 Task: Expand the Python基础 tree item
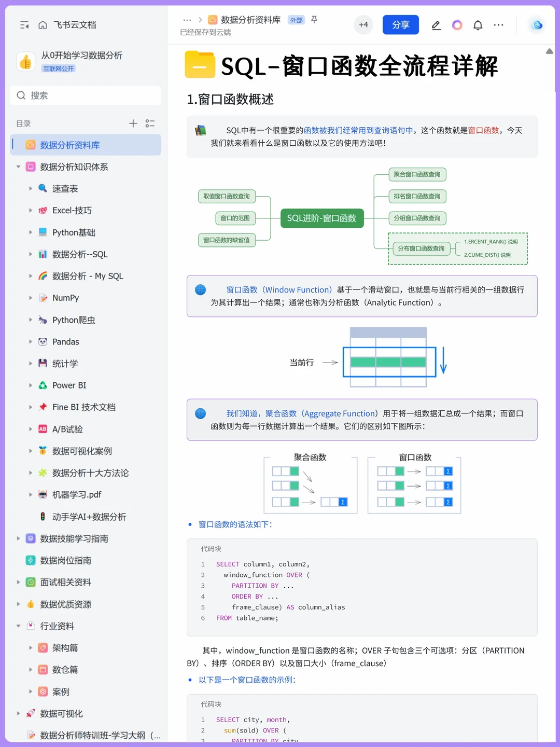click(x=31, y=232)
